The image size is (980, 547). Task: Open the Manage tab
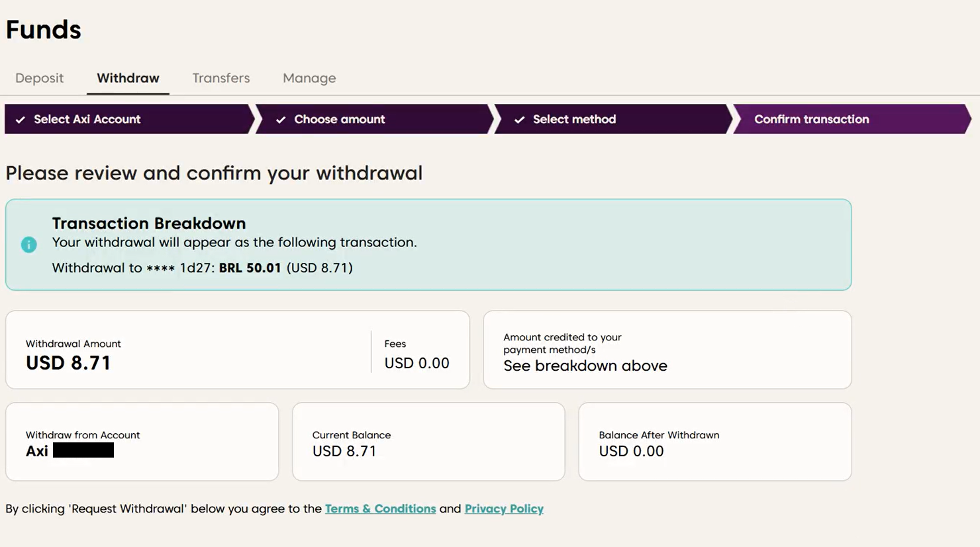pyautogui.click(x=309, y=78)
